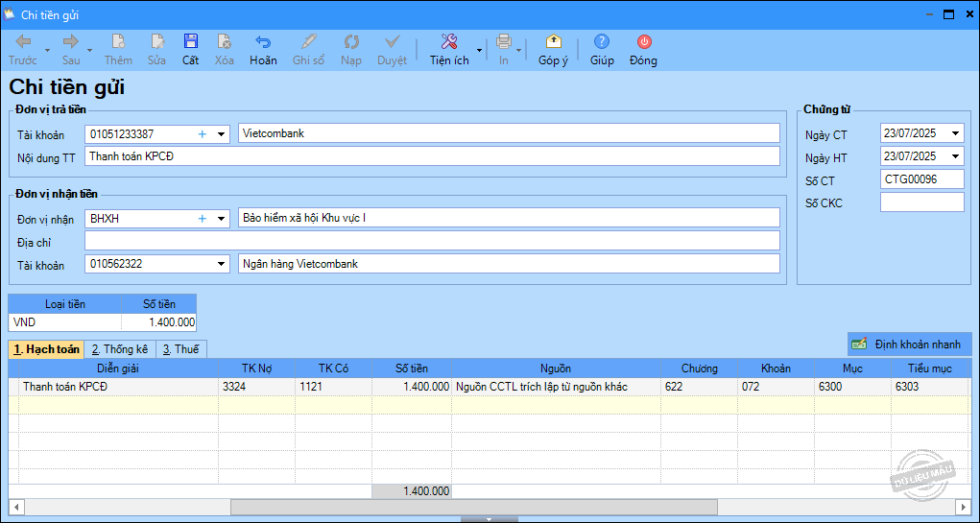Add a new receiving unit with the Đơn vị nhận plus icon
Screen dimensions: 980x523
(202, 219)
